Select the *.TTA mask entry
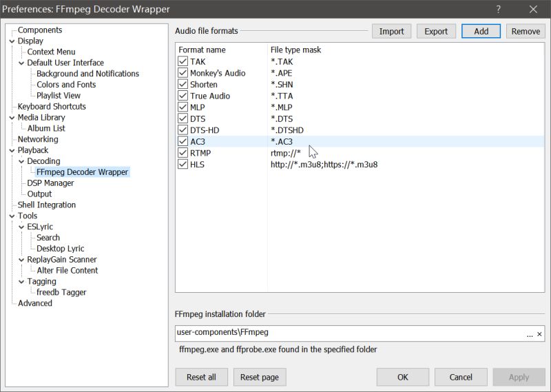Viewport: 551px width, 392px height. pos(282,96)
